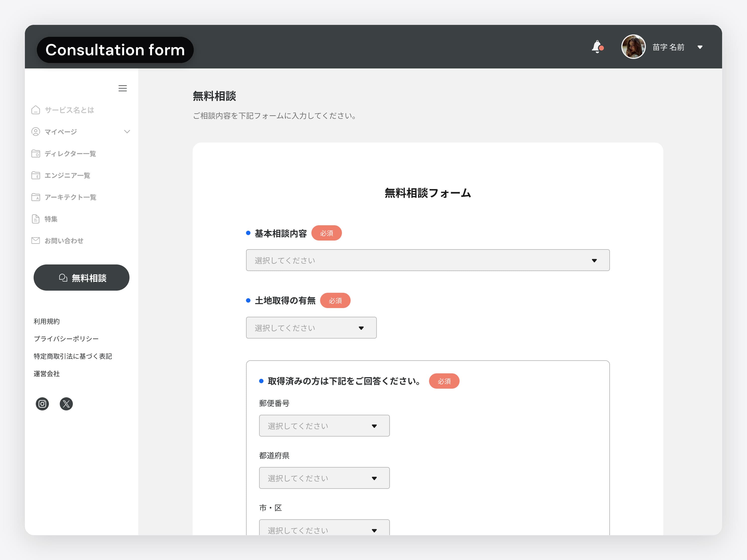This screenshot has height=560, width=747.
Task: Open アーキテクト一覧 menu item
Action: pos(70,197)
